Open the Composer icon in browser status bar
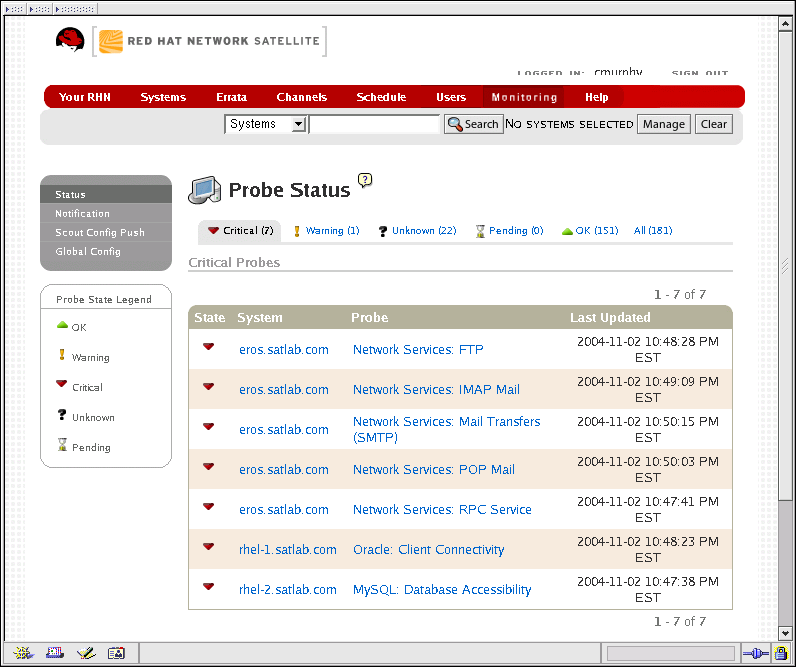The image size is (796, 667). (86, 653)
